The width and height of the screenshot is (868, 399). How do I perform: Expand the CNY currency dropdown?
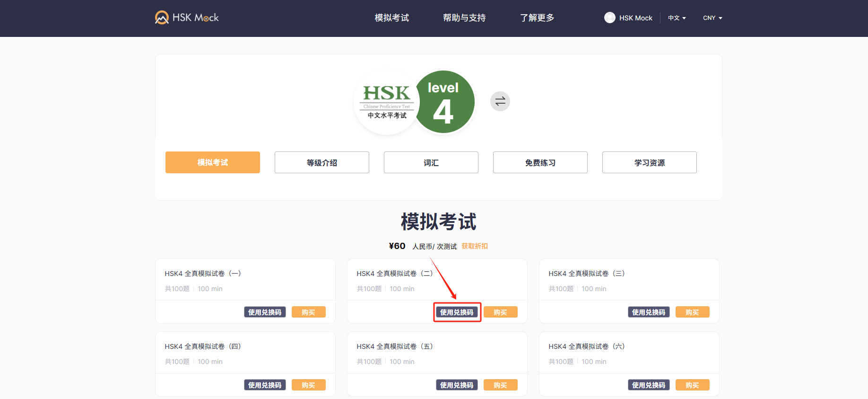[712, 18]
